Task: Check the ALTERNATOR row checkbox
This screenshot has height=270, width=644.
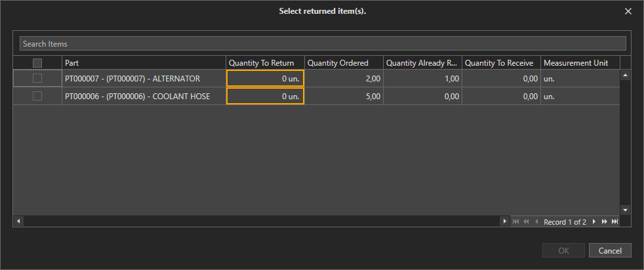Action: [37, 78]
